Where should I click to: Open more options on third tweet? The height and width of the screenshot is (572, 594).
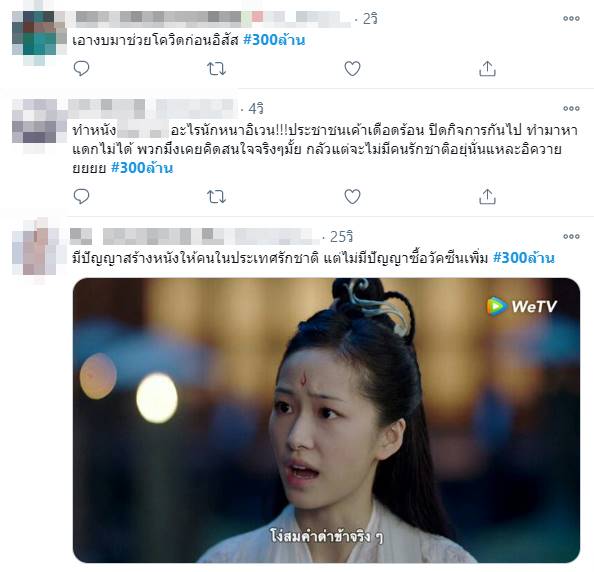[x=571, y=236]
